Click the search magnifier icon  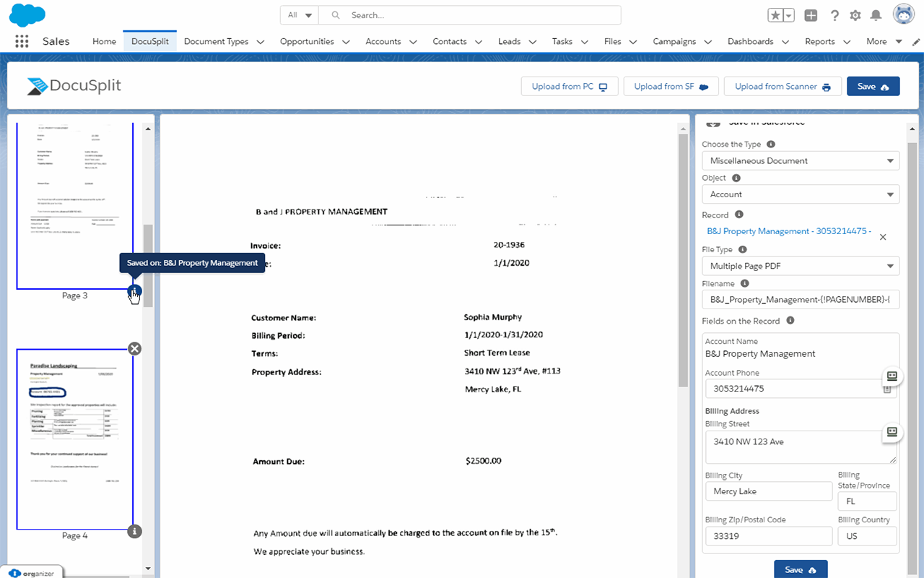coord(335,15)
